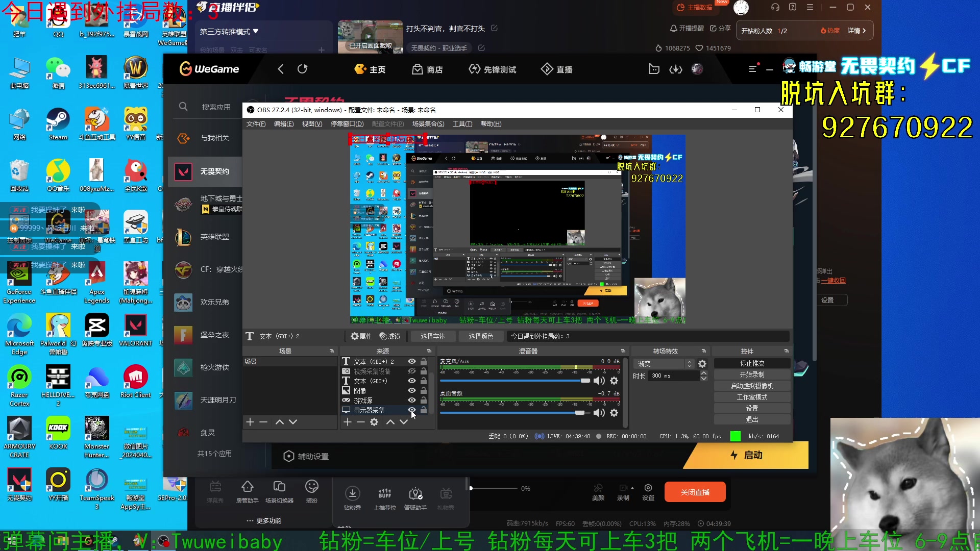Open the 渐变 transition dropdown
The height and width of the screenshot is (551, 980).
[664, 364]
